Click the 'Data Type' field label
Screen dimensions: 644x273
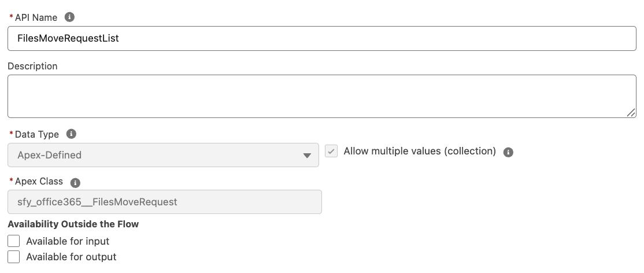(36, 134)
